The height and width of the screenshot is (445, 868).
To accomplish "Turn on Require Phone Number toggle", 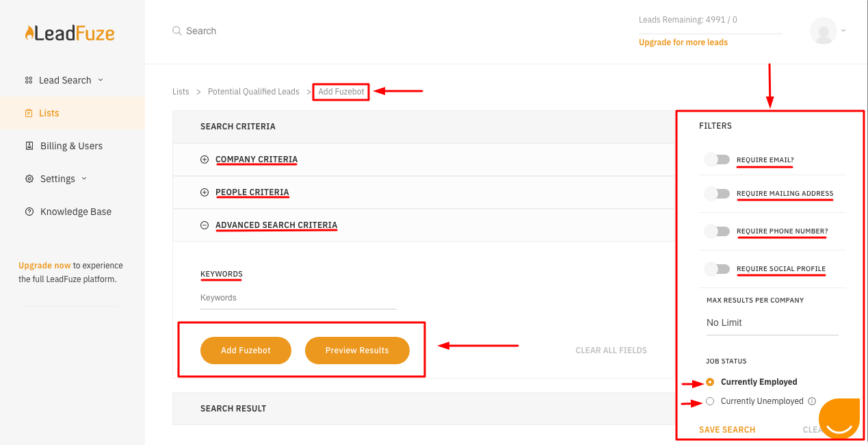I will 717,231.
